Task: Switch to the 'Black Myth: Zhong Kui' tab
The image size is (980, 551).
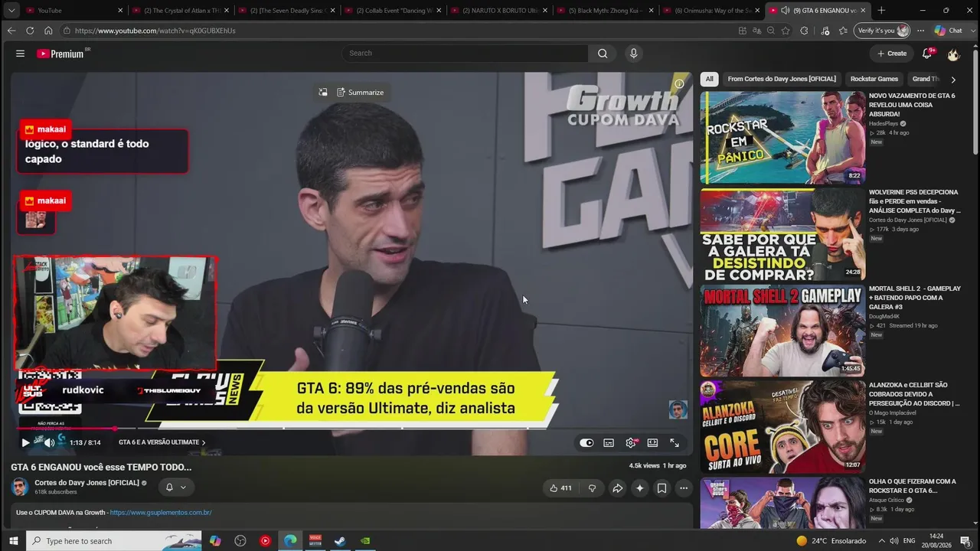Action: point(605,10)
